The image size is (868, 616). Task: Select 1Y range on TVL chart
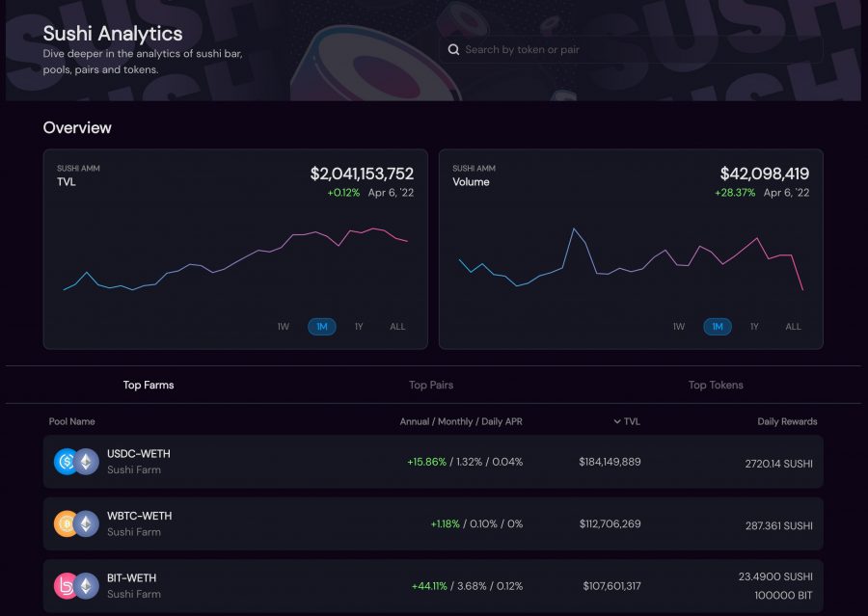(x=359, y=327)
